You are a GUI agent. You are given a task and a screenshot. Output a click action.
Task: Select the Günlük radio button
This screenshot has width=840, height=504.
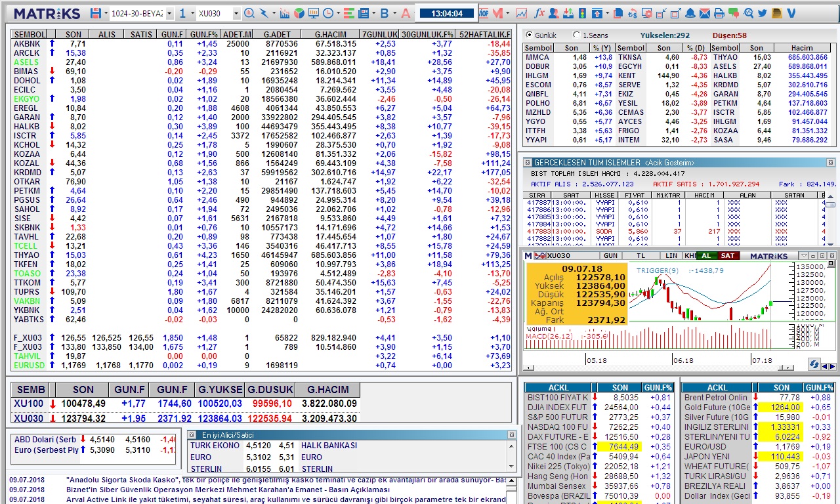pyautogui.click(x=529, y=35)
